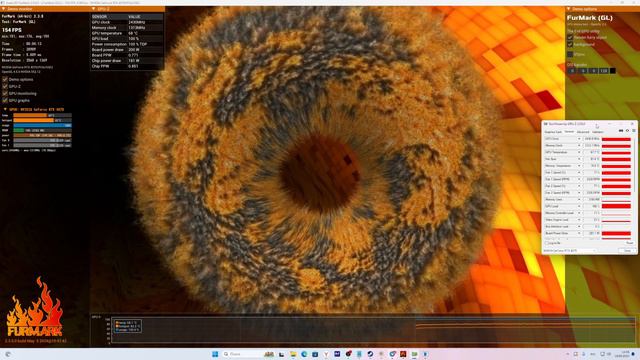Open the Bus Interface Load dropdown
Screen dimensions: 640x360
(579, 227)
